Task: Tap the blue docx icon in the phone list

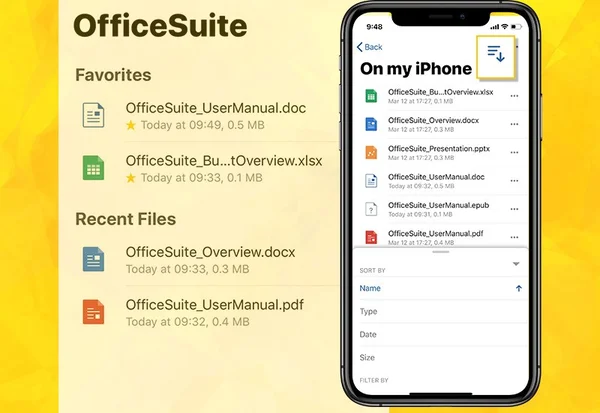Action: [x=371, y=124]
